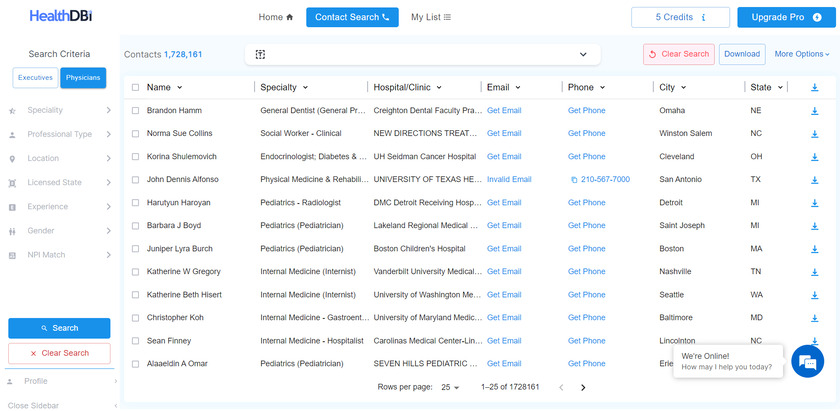The width and height of the screenshot is (840, 411).
Task: Click the download icon in Brandon Hamm's row
Action: click(x=814, y=110)
